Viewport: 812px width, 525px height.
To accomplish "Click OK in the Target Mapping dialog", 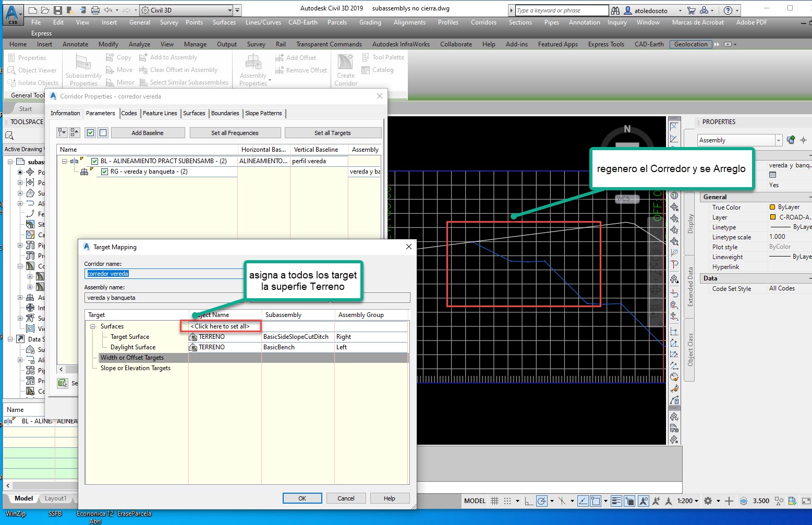I will [x=302, y=498].
